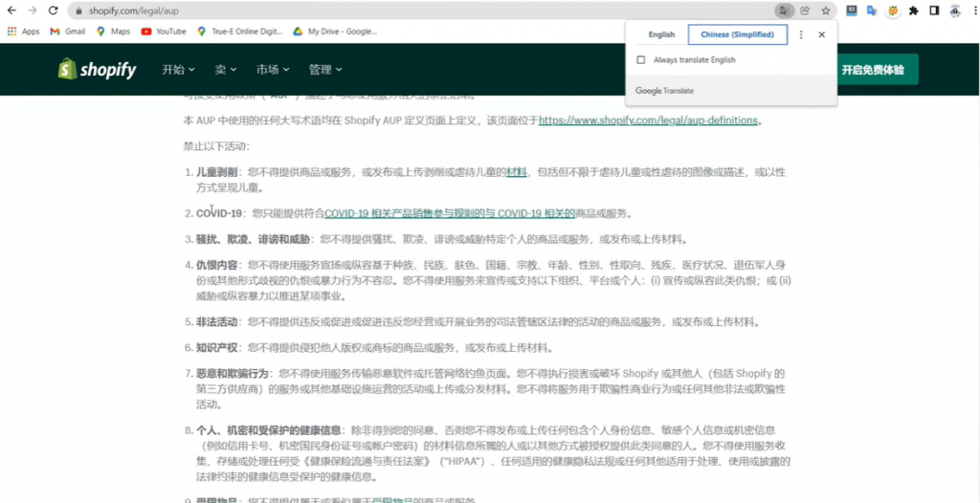Click the share page icon in address bar
Image resolution: width=980 pixels, height=503 pixels.
[805, 11]
